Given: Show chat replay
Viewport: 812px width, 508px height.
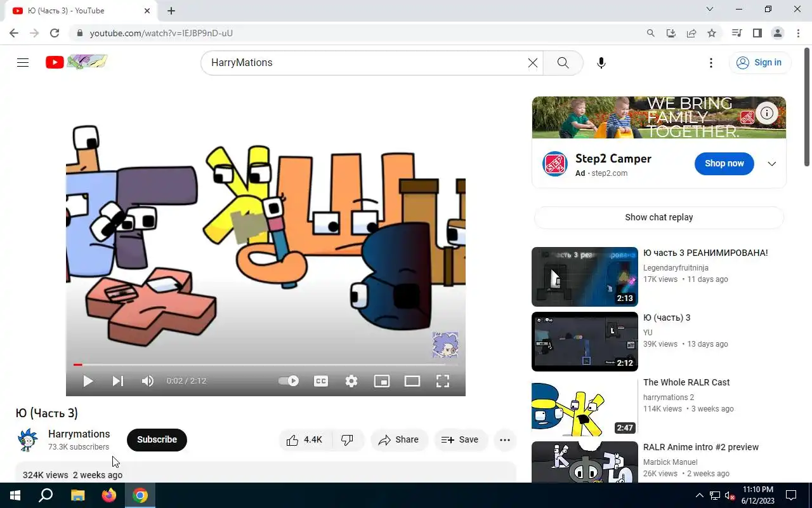Looking at the screenshot, I should [658, 217].
